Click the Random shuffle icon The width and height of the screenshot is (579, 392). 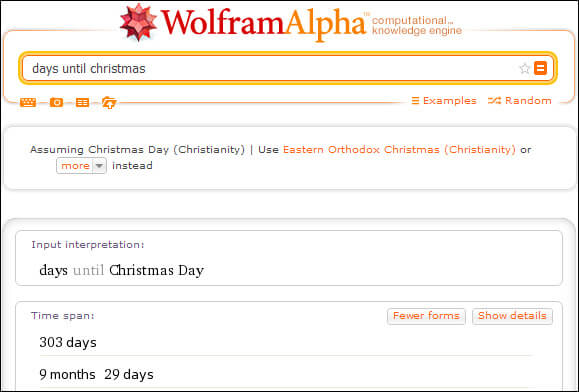[x=494, y=100]
